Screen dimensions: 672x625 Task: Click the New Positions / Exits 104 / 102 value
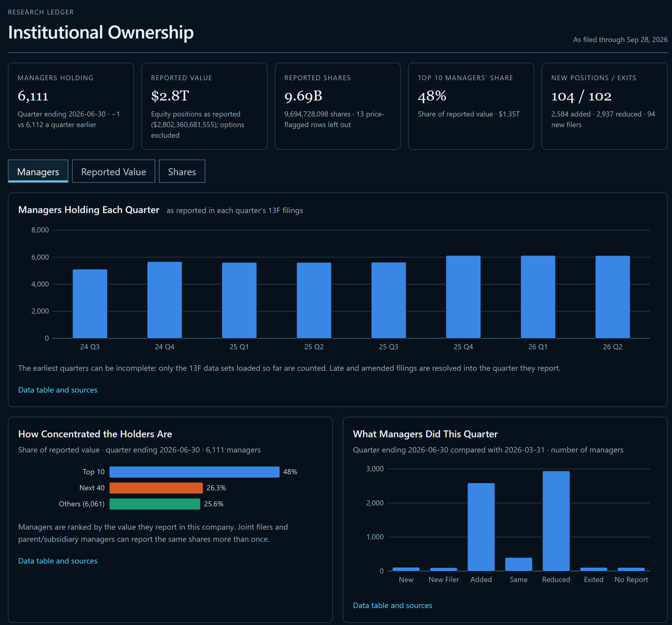click(x=581, y=96)
